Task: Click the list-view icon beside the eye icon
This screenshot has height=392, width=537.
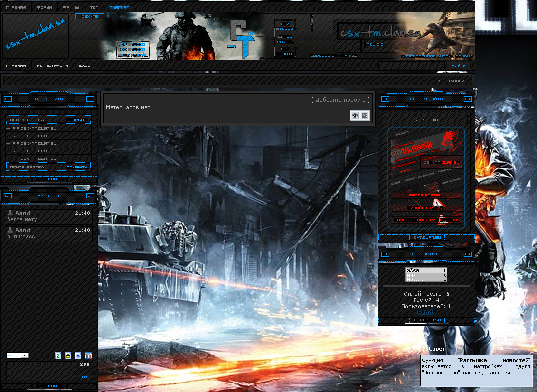Action: pyautogui.click(x=365, y=116)
